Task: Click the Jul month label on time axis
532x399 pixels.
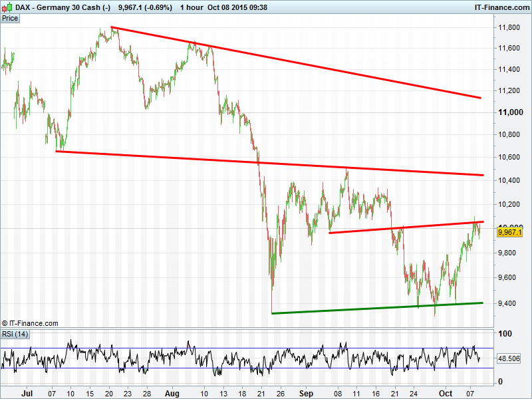Action: (x=27, y=393)
